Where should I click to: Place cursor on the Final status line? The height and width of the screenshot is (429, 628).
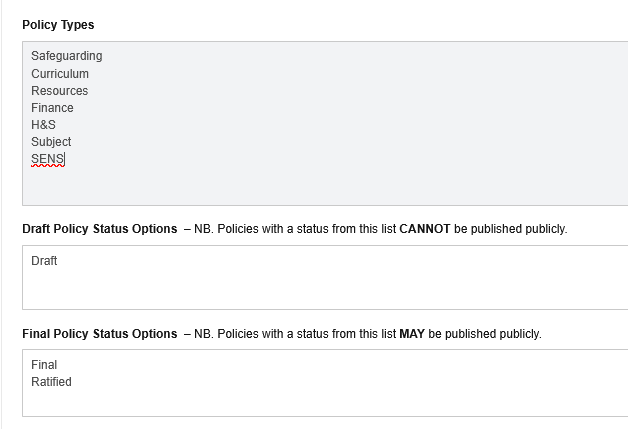[44, 365]
